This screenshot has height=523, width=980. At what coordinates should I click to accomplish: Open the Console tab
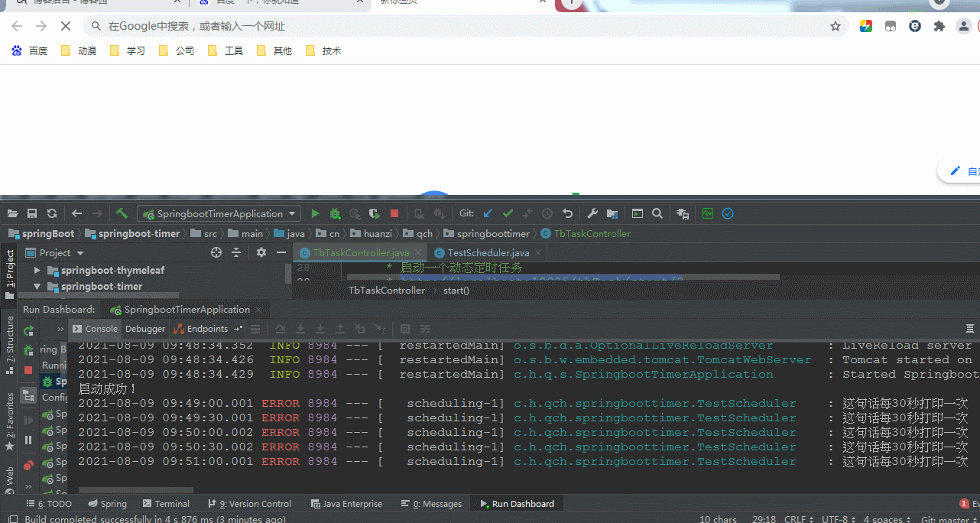(95, 329)
